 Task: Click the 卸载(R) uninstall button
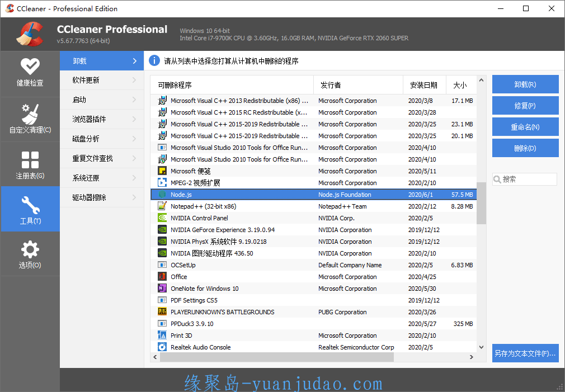click(x=525, y=84)
